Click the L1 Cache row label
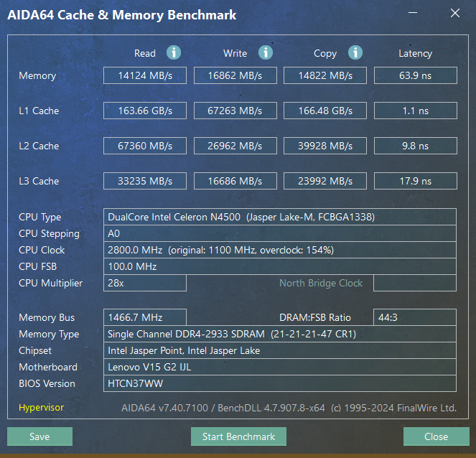The width and height of the screenshot is (476, 458). 39,111
